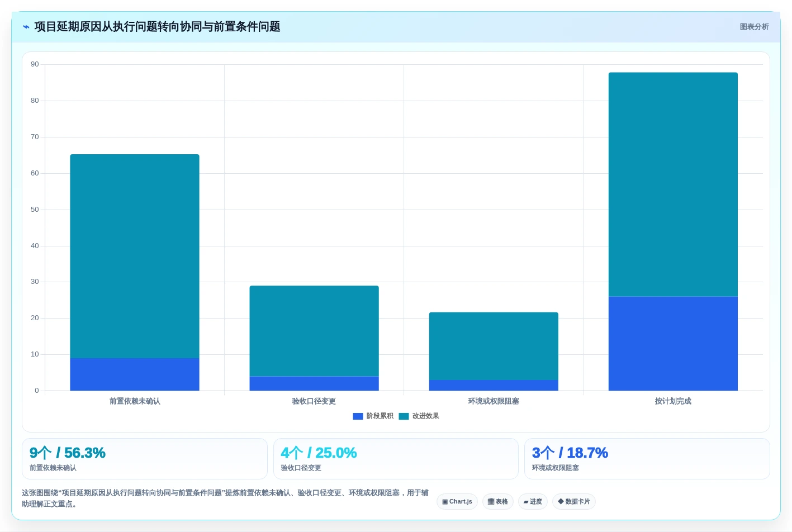The height and width of the screenshot is (532, 792).
Task: Click the y-axis tick label 90
Action: (35, 64)
